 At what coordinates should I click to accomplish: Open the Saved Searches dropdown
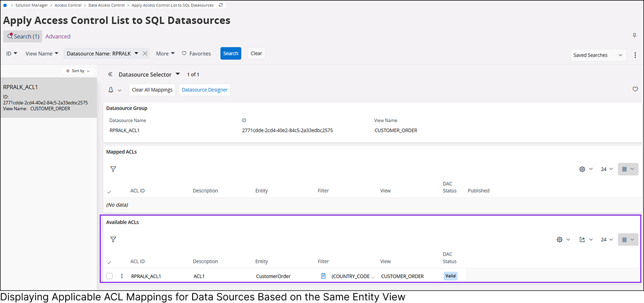pos(598,55)
